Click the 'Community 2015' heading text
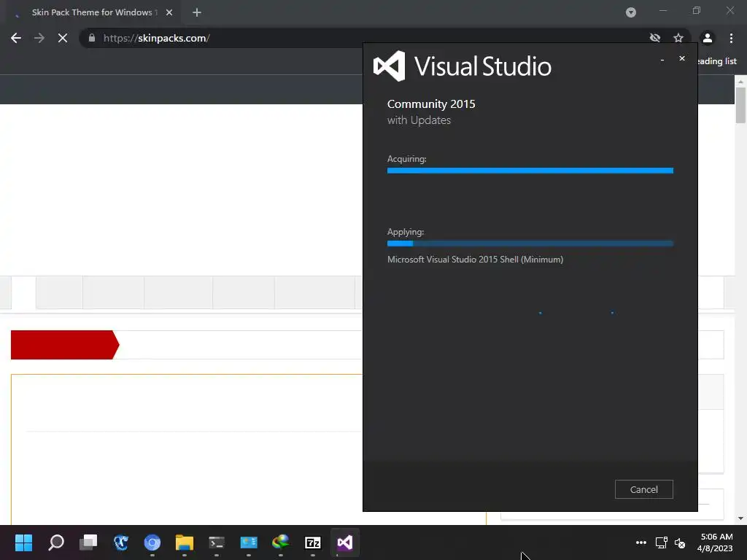The image size is (747, 560). pos(430,104)
